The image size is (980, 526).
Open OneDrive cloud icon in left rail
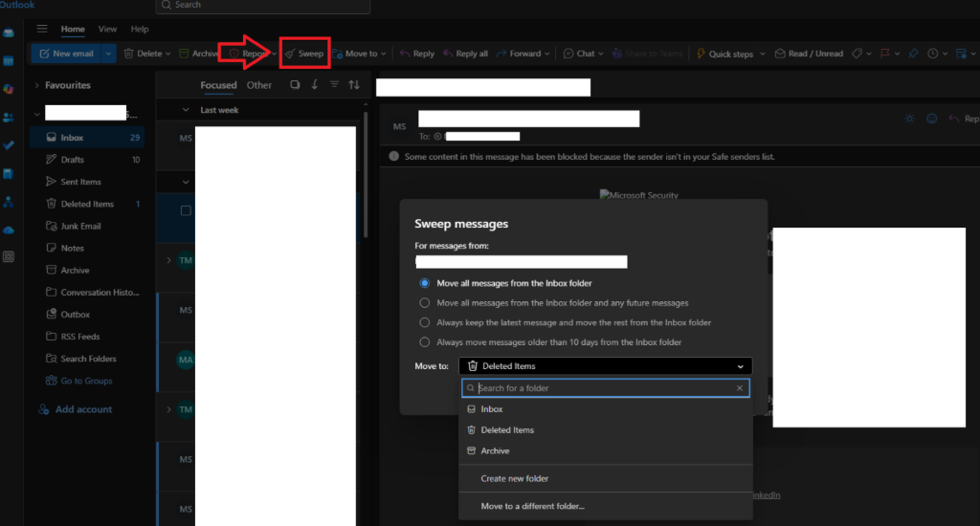[x=9, y=230]
